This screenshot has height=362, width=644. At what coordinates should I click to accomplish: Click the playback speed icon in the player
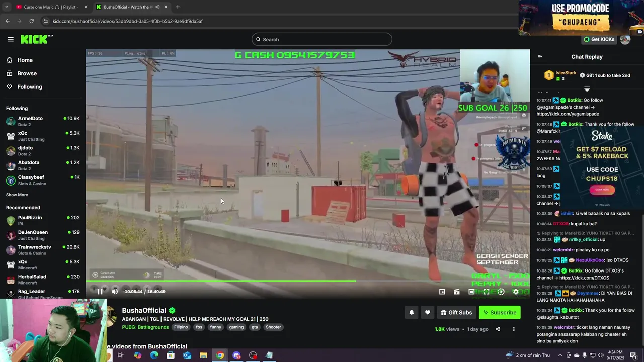(x=501, y=292)
